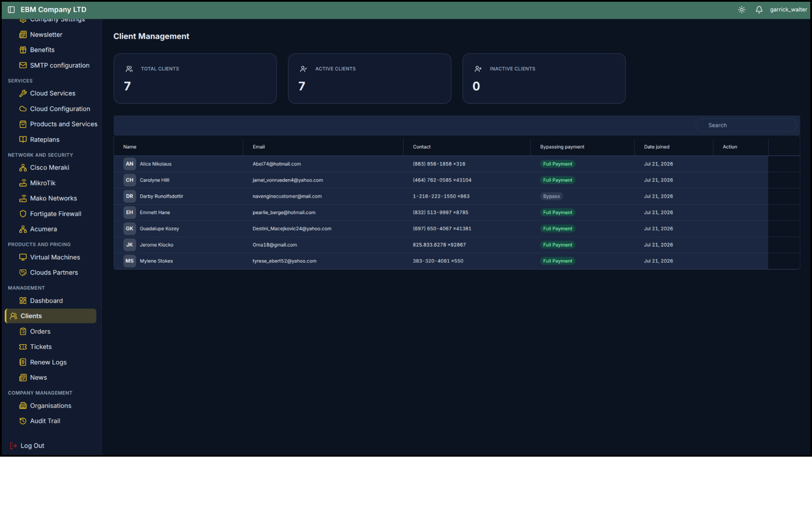Open the Renew Logs label
Image resolution: width=812 pixels, height=505 pixels.
48,362
